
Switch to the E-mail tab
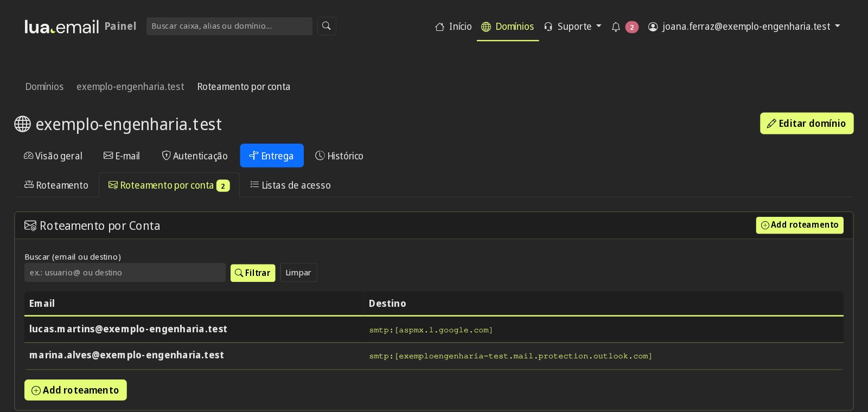pyautogui.click(x=122, y=156)
